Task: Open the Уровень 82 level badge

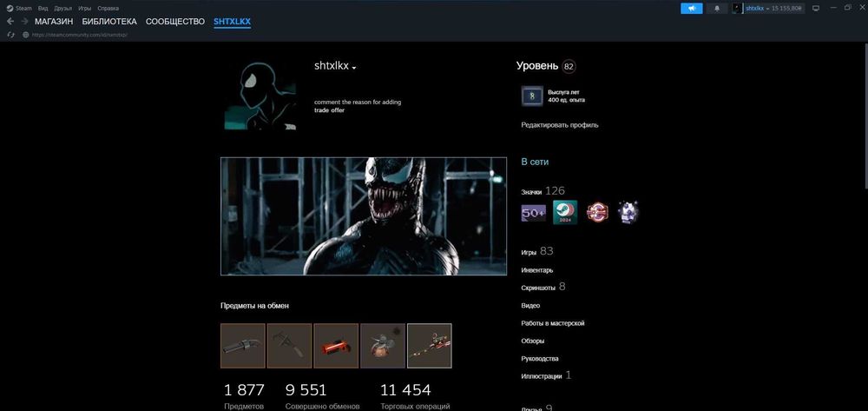Action: (x=546, y=66)
